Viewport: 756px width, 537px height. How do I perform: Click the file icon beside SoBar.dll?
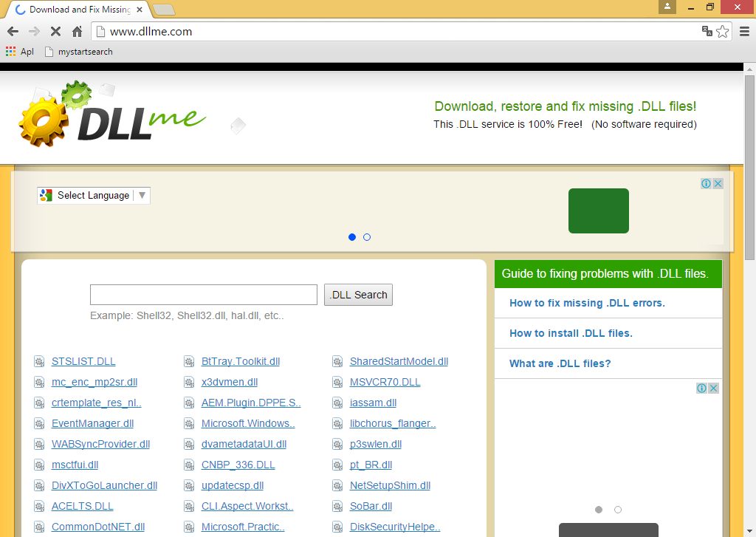pyautogui.click(x=337, y=507)
